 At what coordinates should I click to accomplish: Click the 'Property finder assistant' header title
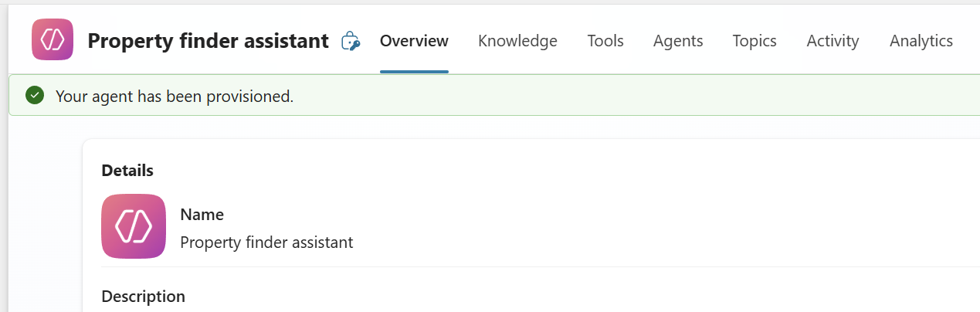(x=209, y=41)
